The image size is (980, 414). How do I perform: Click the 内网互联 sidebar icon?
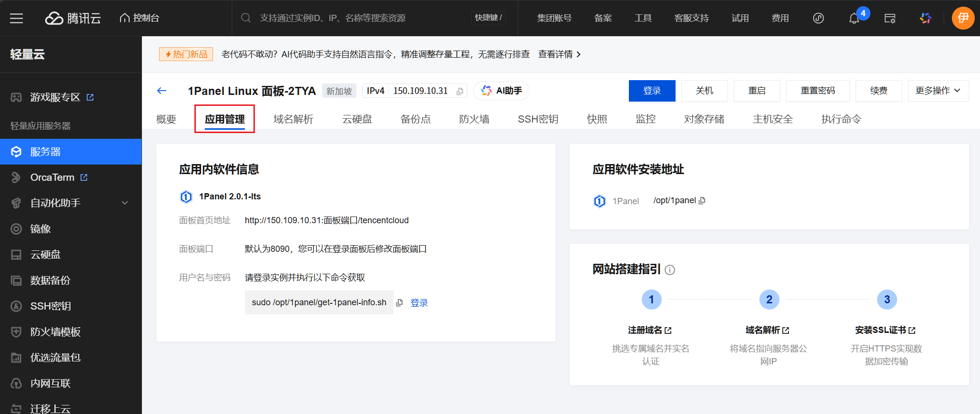16,383
